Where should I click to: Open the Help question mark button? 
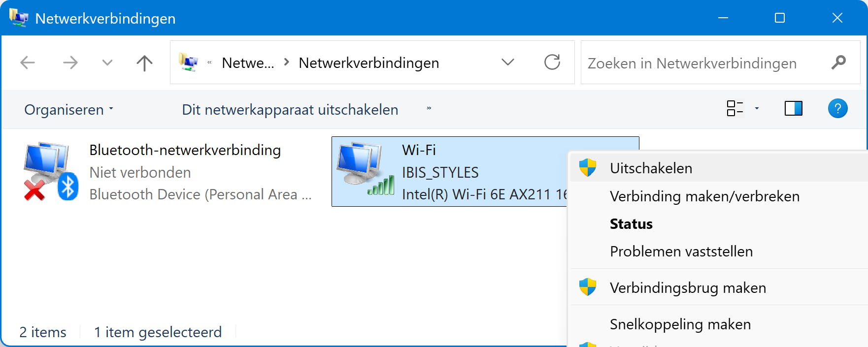tap(837, 108)
